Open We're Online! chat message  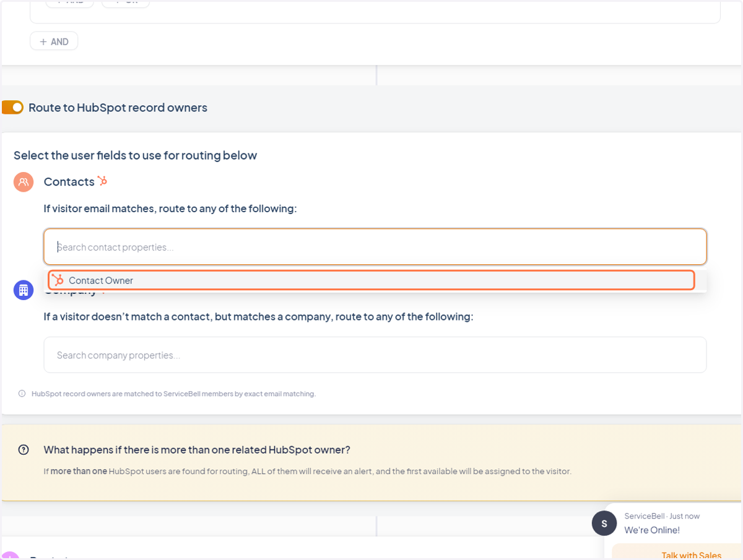click(x=652, y=530)
